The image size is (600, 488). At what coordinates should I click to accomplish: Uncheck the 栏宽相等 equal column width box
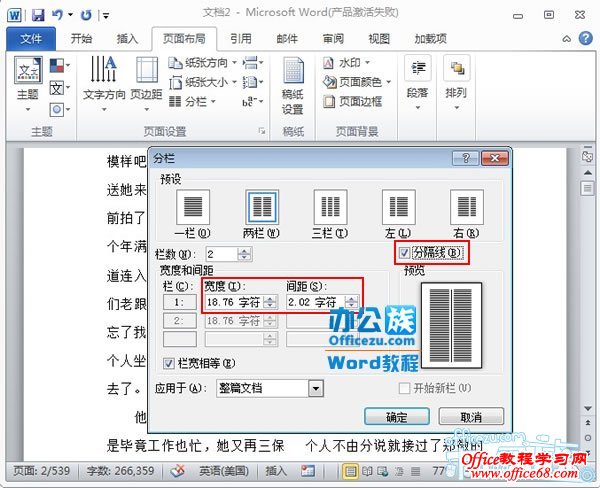pos(169,363)
